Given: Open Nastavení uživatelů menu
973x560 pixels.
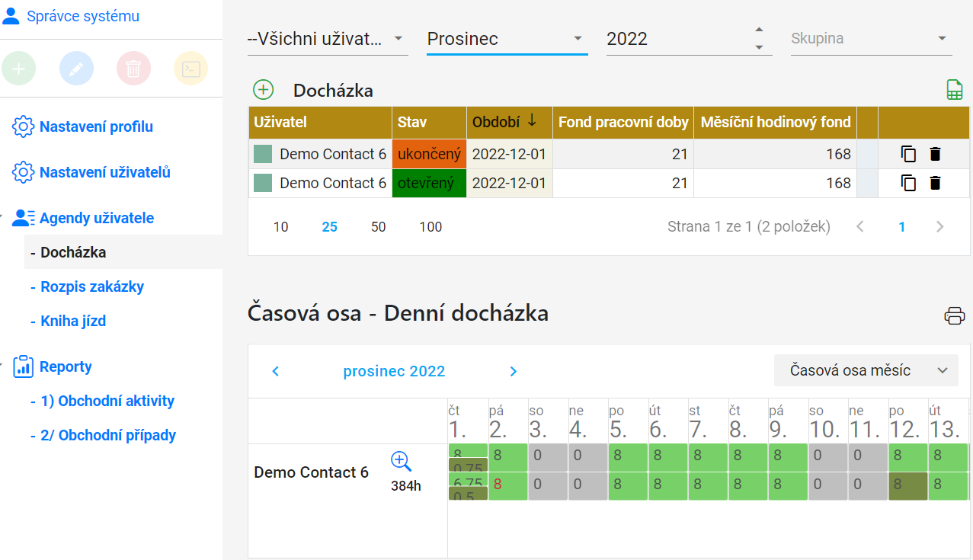Looking at the screenshot, I should (105, 173).
